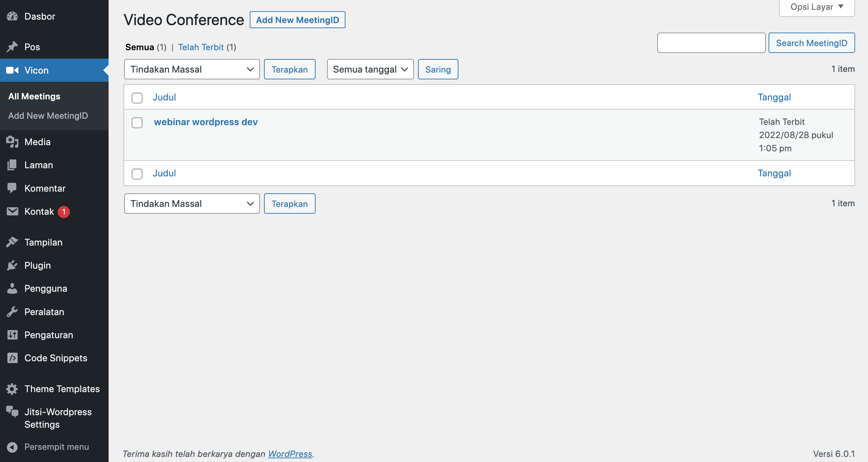Open Add New MeetingID submenu item
This screenshot has width=868, height=462.
tap(48, 116)
